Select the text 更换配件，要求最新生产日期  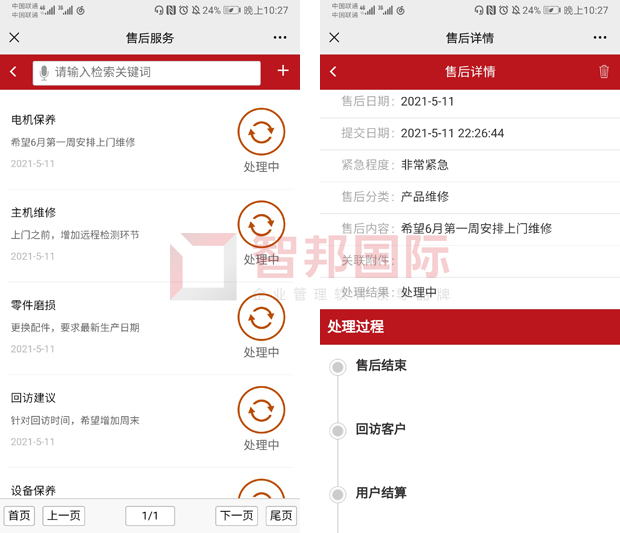click(x=75, y=327)
